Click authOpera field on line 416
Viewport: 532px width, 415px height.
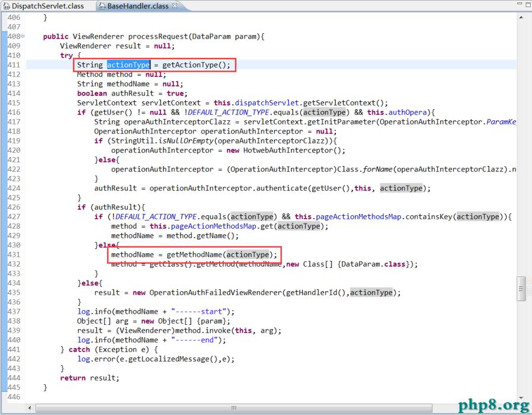click(x=408, y=113)
